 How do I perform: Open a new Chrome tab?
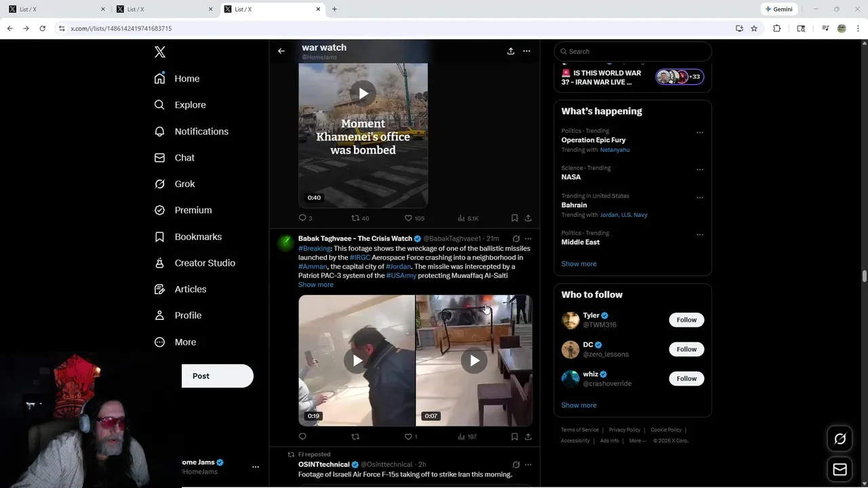click(x=334, y=9)
